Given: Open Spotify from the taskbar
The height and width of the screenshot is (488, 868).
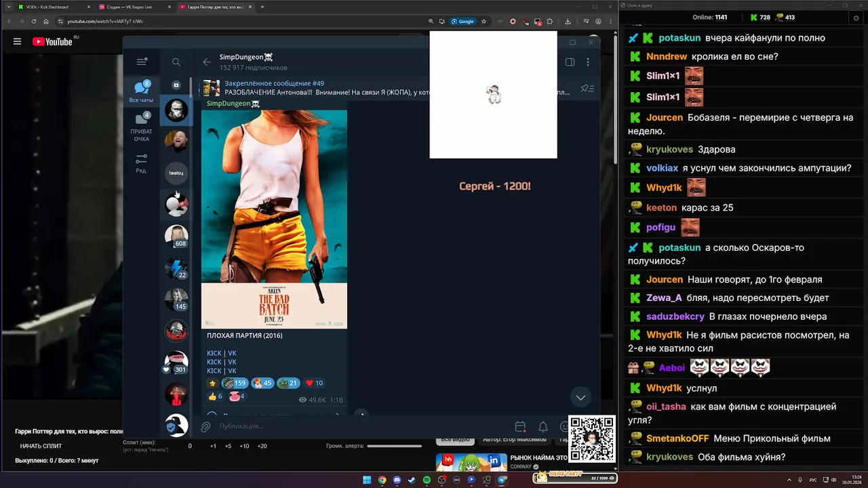Looking at the screenshot, I should pyautogui.click(x=427, y=480).
